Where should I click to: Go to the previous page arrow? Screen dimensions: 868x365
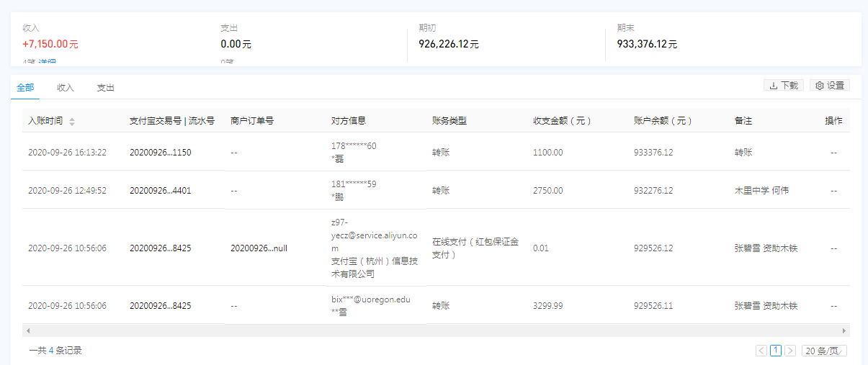pyautogui.click(x=761, y=351)
